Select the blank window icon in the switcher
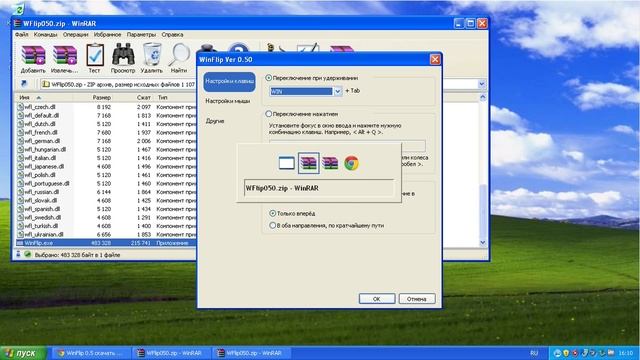Viewport: 640px width, 360px height. [x=287, y=163]
